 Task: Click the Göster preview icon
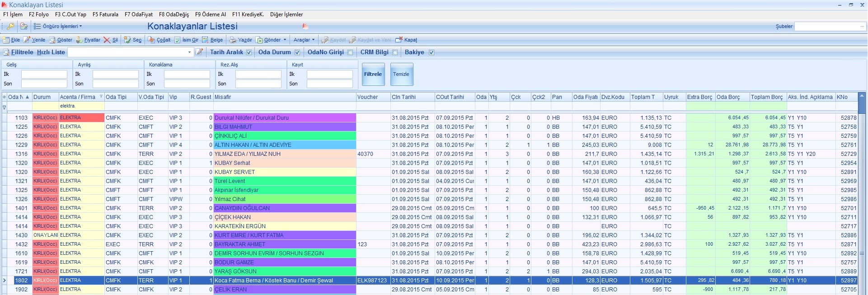[52, 40]
